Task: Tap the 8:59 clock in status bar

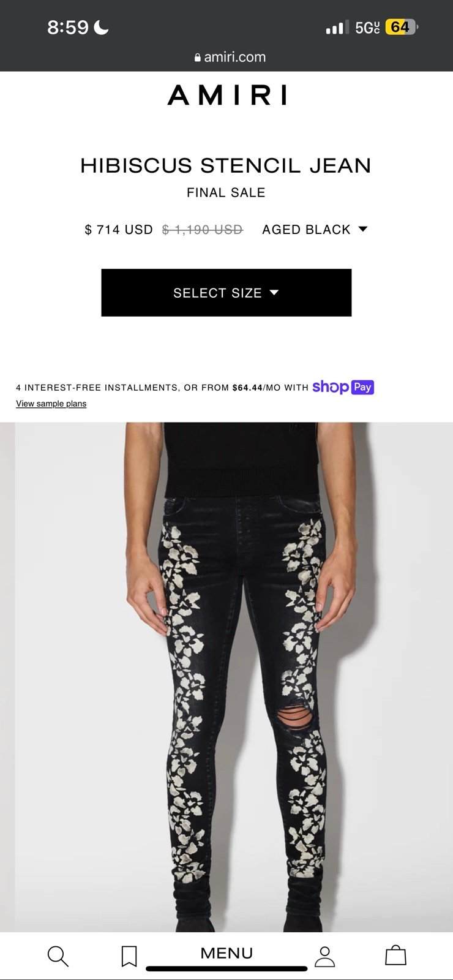Action: 68,27
